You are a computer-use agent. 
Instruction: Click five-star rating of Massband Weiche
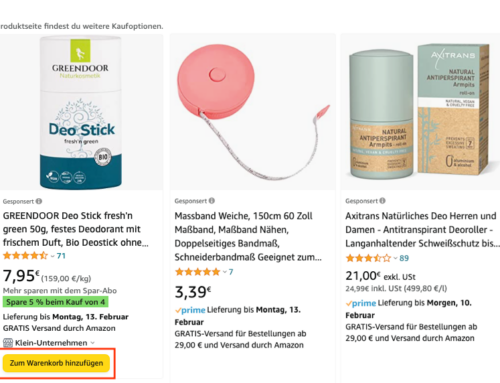pos(197,272)
